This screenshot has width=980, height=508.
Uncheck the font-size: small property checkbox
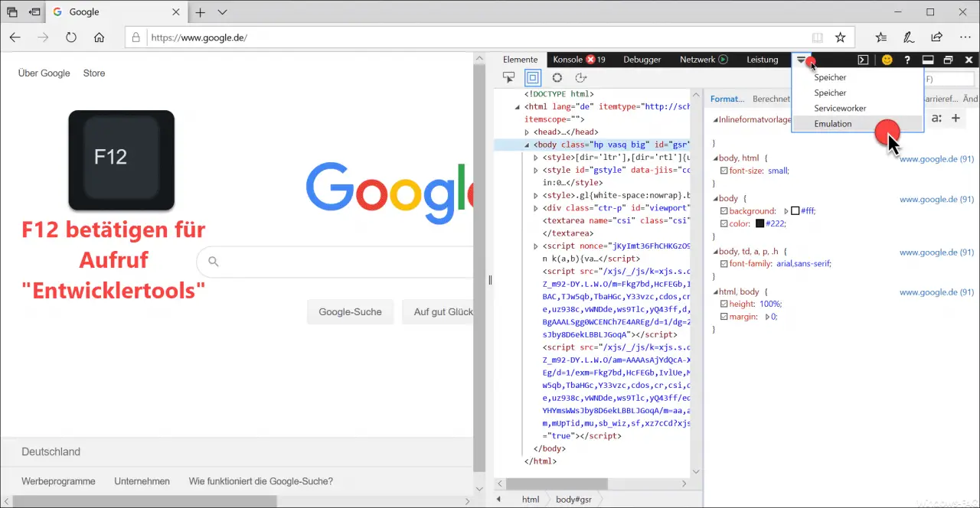coord(724,171)
